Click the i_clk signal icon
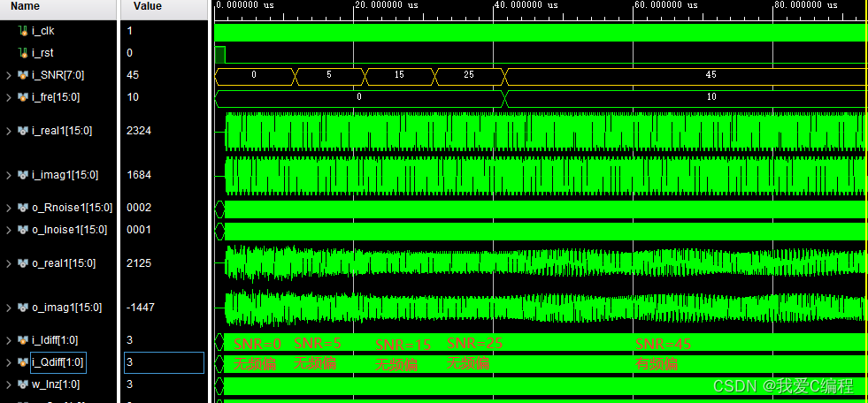The image size is (868, 403). click(23, 31)
